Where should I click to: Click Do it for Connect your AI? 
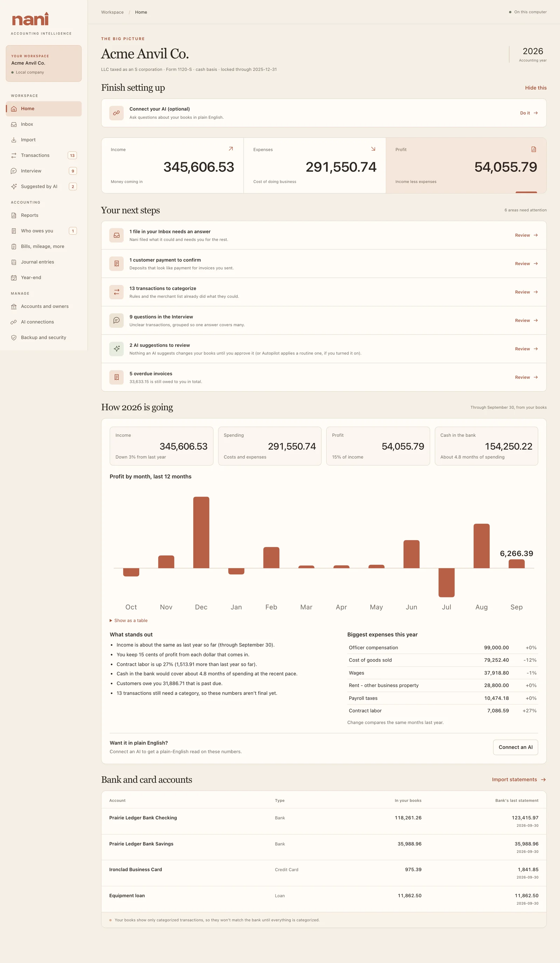click(x=529, y=113)
